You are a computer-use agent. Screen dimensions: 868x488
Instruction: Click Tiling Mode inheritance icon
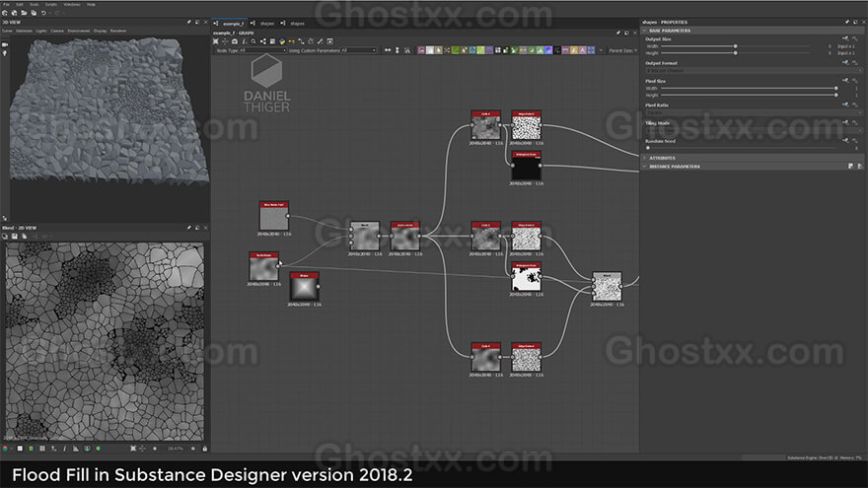click(x=845, y=122)
